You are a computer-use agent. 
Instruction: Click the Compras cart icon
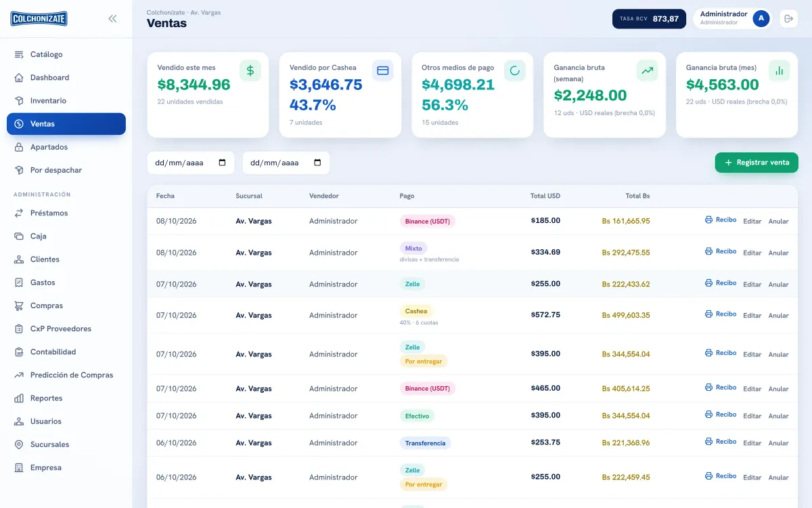[19, 305]
